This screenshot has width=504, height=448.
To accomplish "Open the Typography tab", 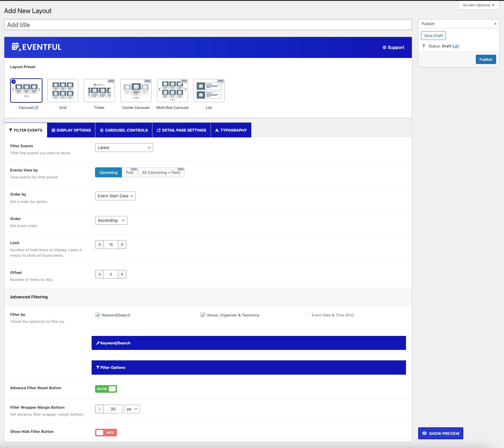I will (x=231, y=130).
